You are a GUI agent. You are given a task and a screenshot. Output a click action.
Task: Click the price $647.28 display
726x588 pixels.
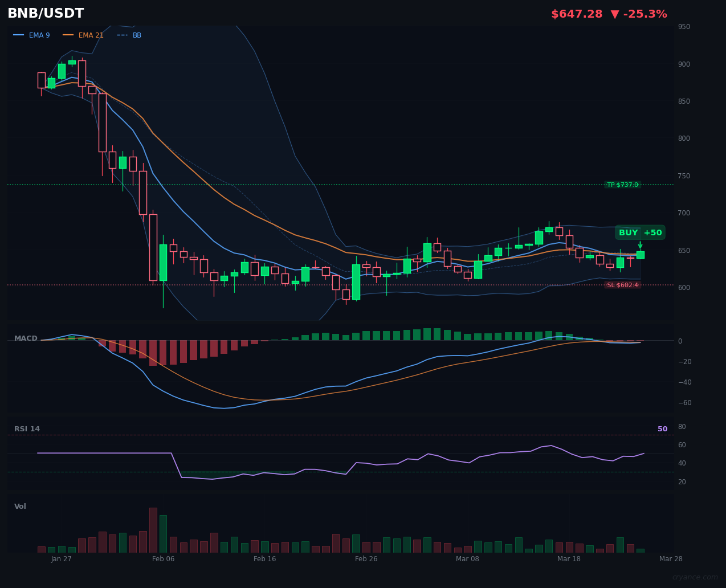[x=577, y=14]
